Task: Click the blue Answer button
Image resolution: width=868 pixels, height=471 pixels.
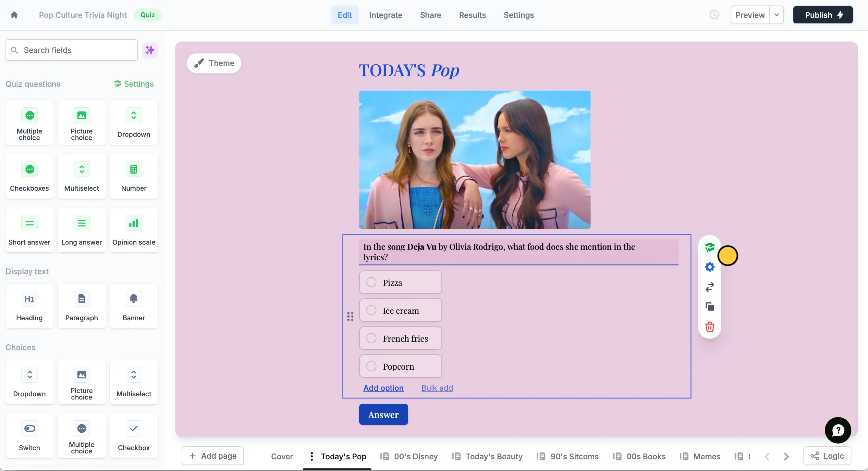Action: coord(384,414)
